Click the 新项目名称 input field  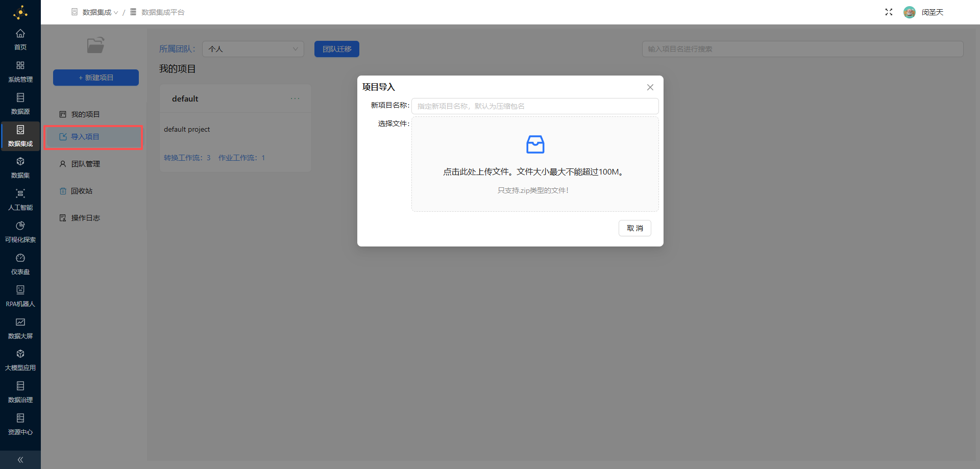point(535,106)
